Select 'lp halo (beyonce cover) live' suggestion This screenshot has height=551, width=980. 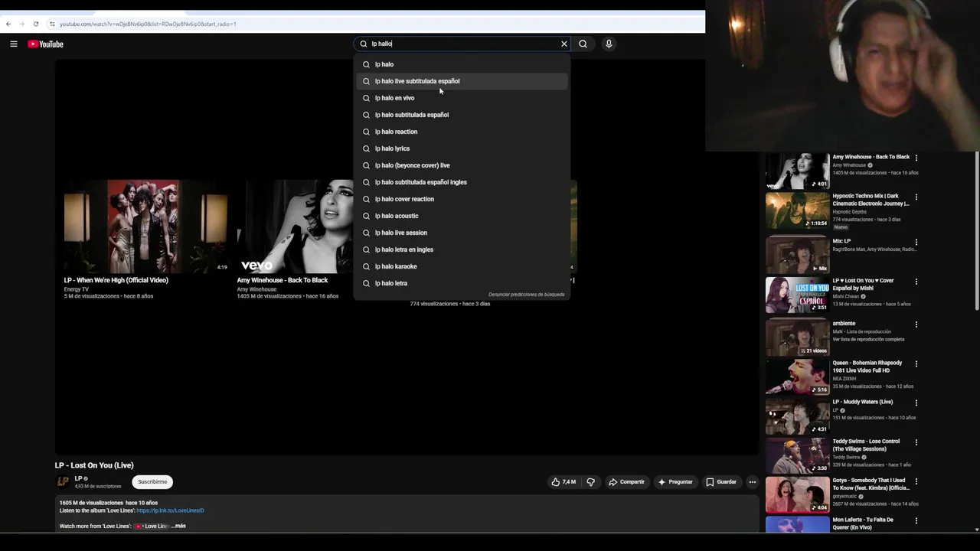462,165
